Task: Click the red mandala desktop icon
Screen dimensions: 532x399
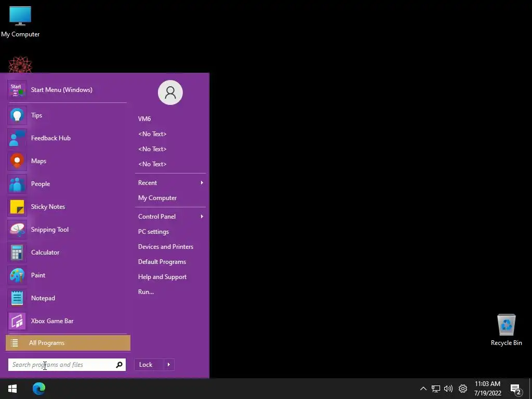Action: pyautogui.click(x=20, y=65)
